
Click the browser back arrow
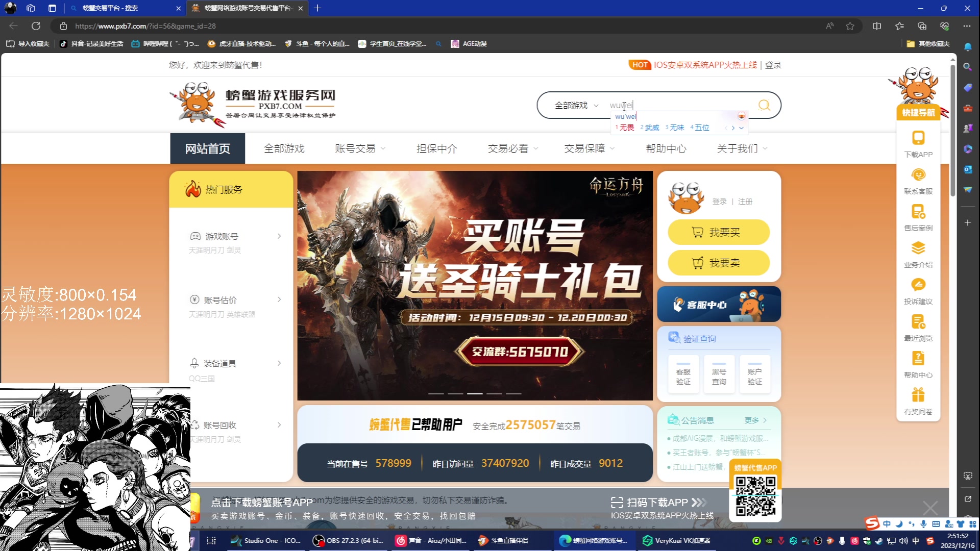coord(13,26)
